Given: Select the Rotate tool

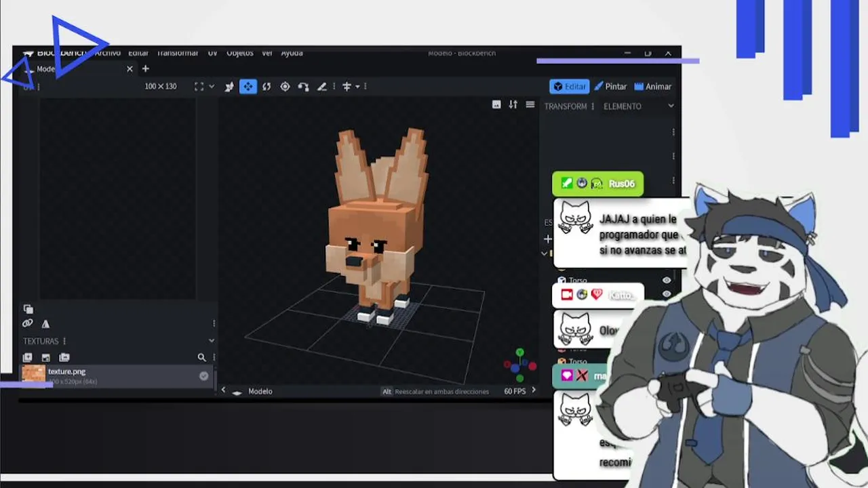Looking at the screenshot, I should coord(267,86).
